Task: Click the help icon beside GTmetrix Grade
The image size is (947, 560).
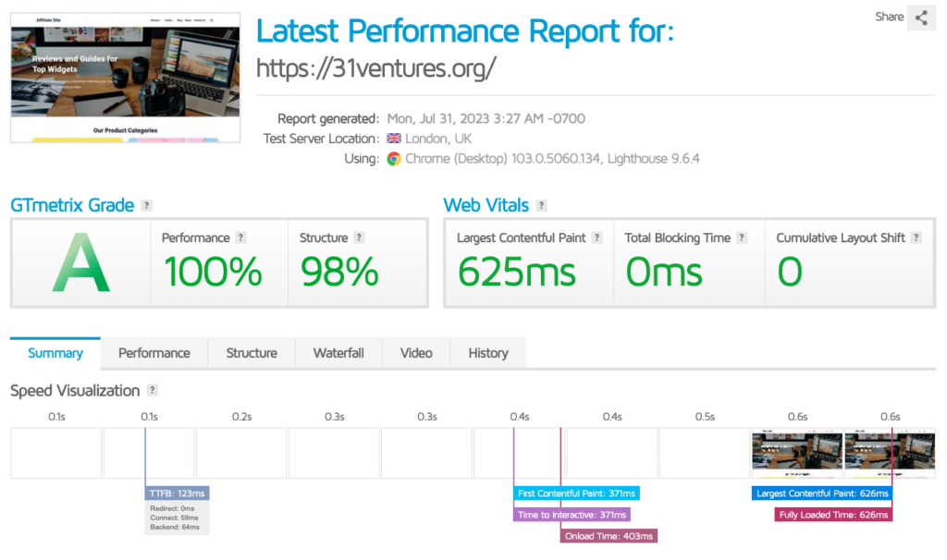Action: coord(147,206)
